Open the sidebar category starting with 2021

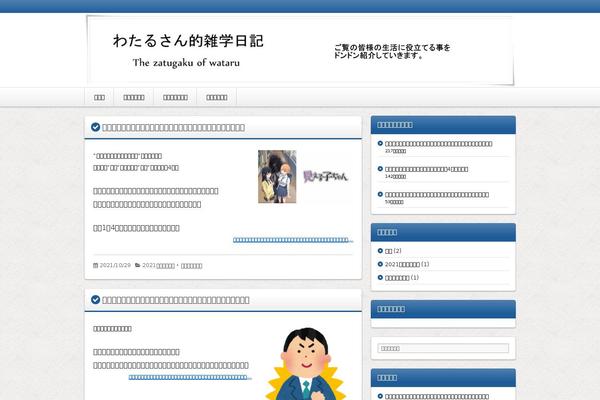(402, 264)
